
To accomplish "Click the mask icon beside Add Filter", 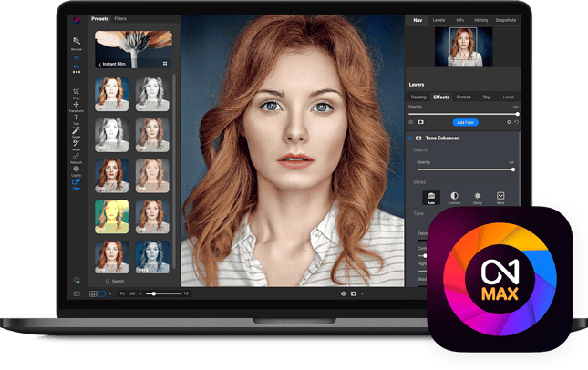I will tap(421, 122).
